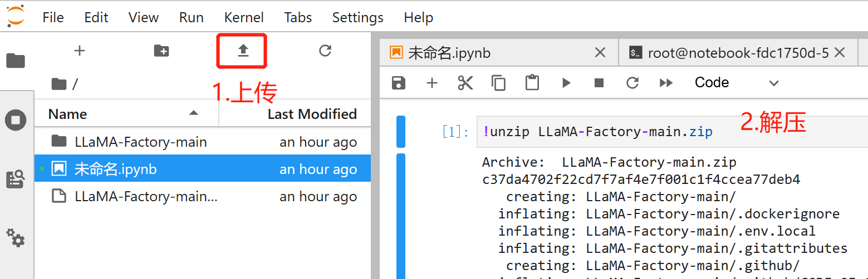
Task: Interrupt the kernel with stop icon
Action: (x=599, y=83)
